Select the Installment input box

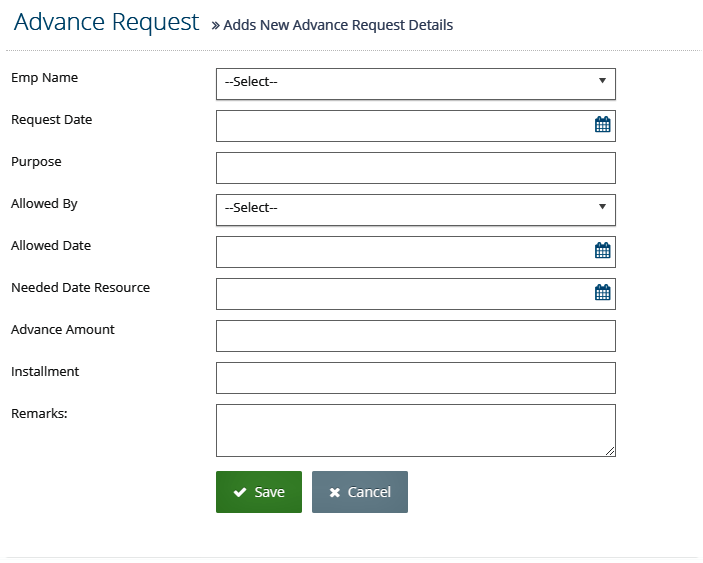[416, 378]
